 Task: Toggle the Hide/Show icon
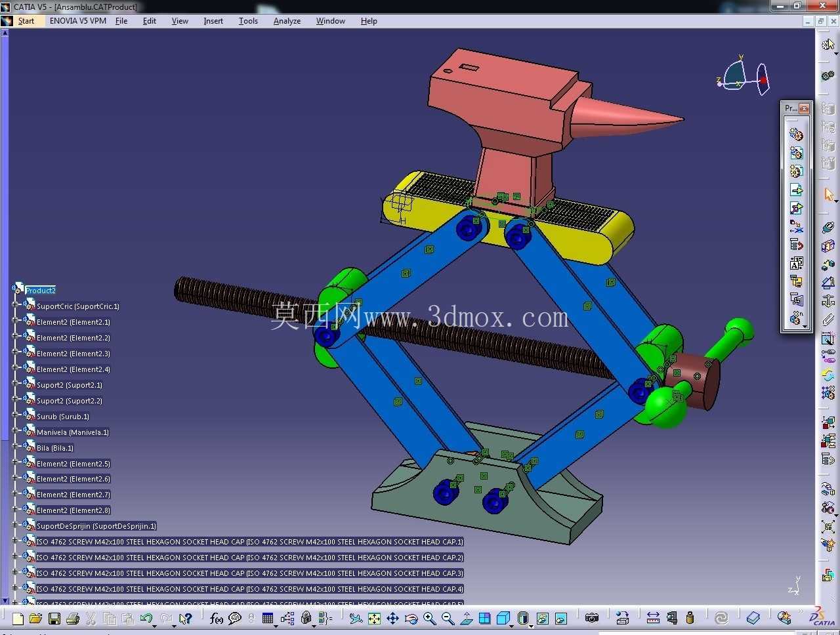[x=543, y=619]
